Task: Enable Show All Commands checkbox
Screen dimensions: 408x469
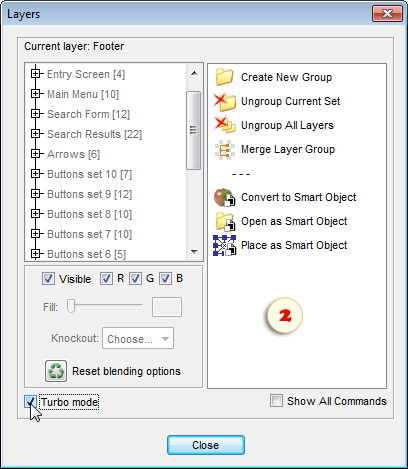Action: [x=276, y=400]
